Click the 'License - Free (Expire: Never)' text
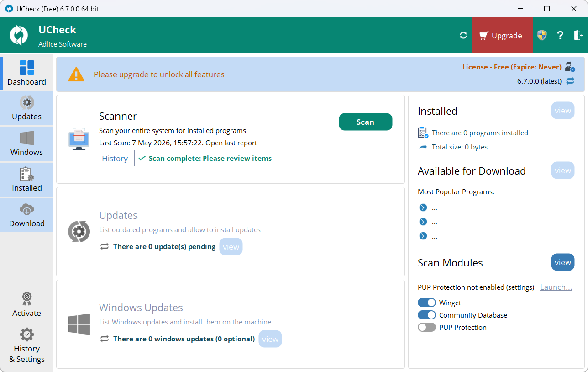This screenshot has height=372, width=588. pyautogui.click(x=512, y=67)
